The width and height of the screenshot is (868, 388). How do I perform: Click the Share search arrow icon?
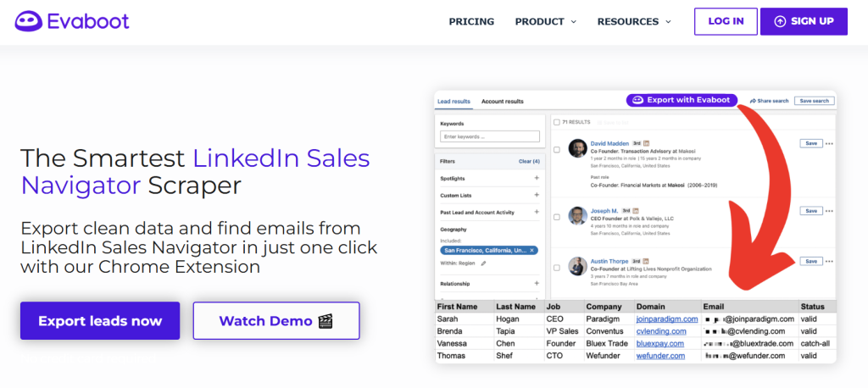pyautogui.click(x=753, y=101)
